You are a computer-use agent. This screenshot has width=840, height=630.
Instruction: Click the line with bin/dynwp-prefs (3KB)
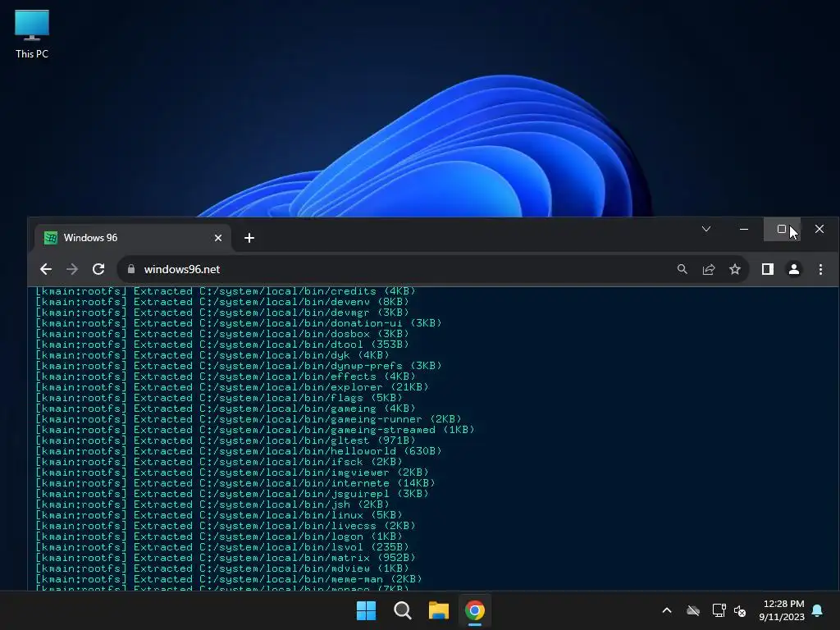pos(239,366)
